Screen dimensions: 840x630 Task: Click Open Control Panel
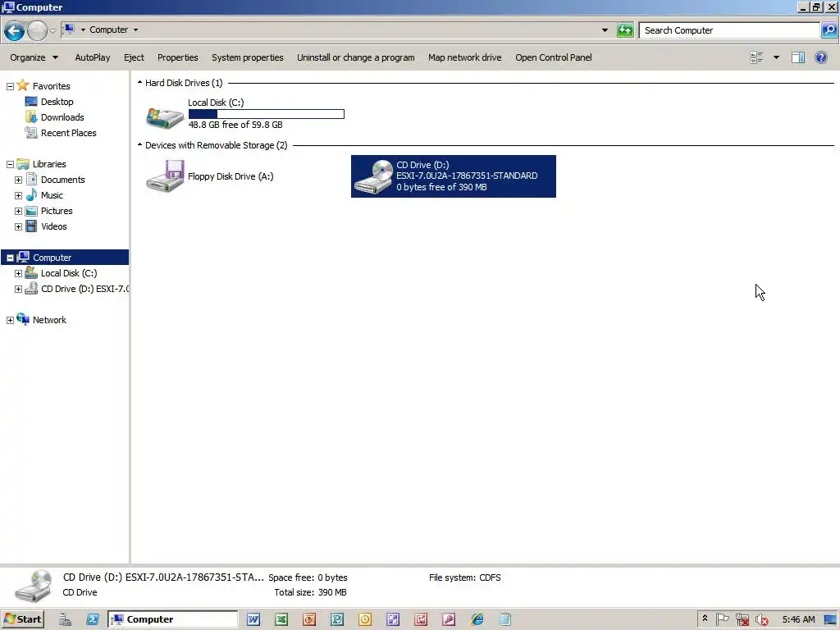coord(554,57)
